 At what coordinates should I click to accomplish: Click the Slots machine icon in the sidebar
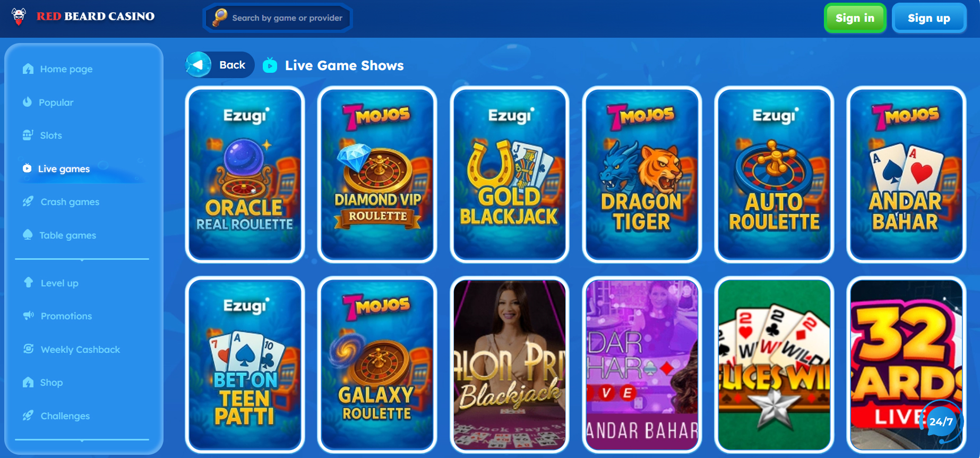(x=28, y=135)
